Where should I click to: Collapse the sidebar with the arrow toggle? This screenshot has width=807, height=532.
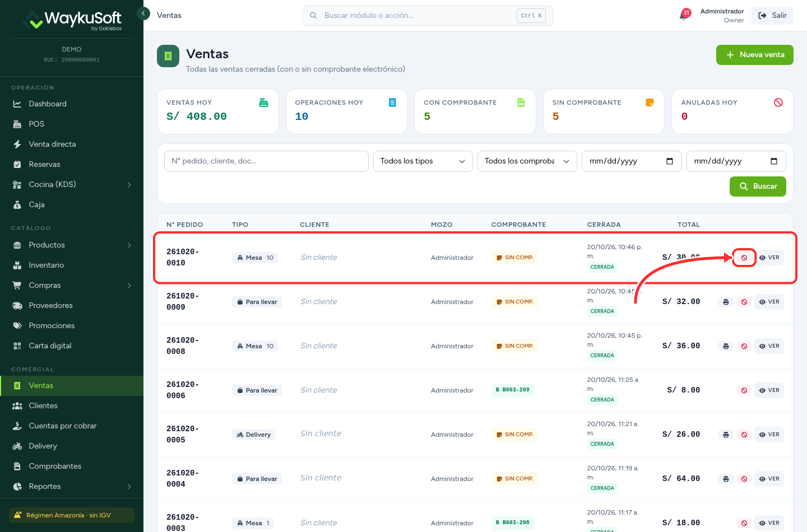pos(143,13)
